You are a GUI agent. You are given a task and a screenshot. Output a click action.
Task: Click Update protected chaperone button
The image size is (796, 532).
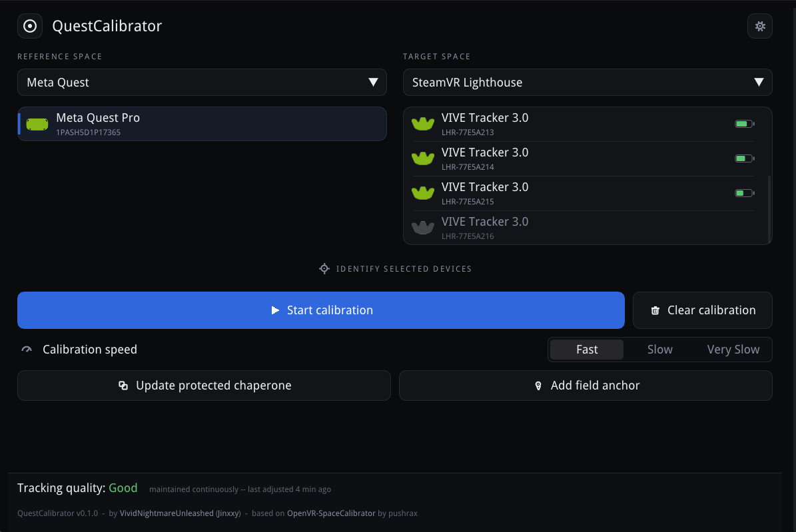[204, 386]
